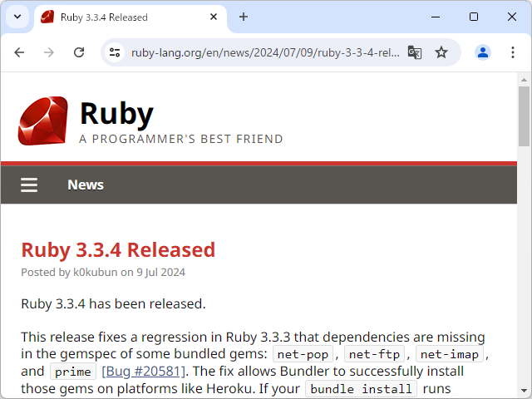
Task: Open the Bug #20581 link
Action: [143, 372]
